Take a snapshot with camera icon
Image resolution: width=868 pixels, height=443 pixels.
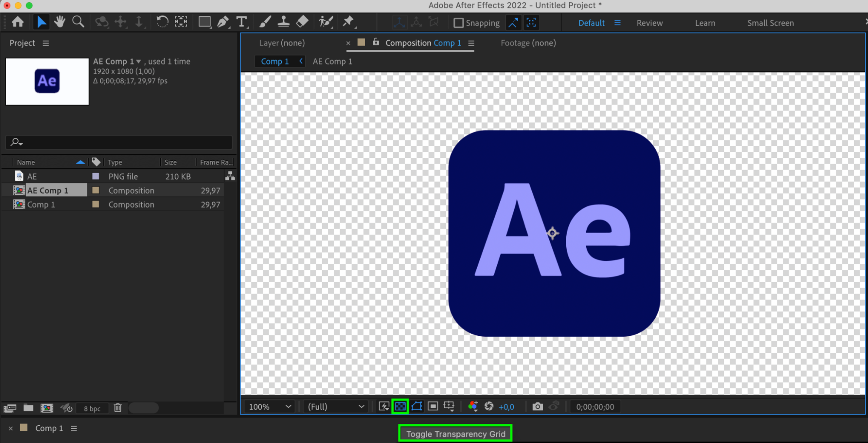coord(537,407)
